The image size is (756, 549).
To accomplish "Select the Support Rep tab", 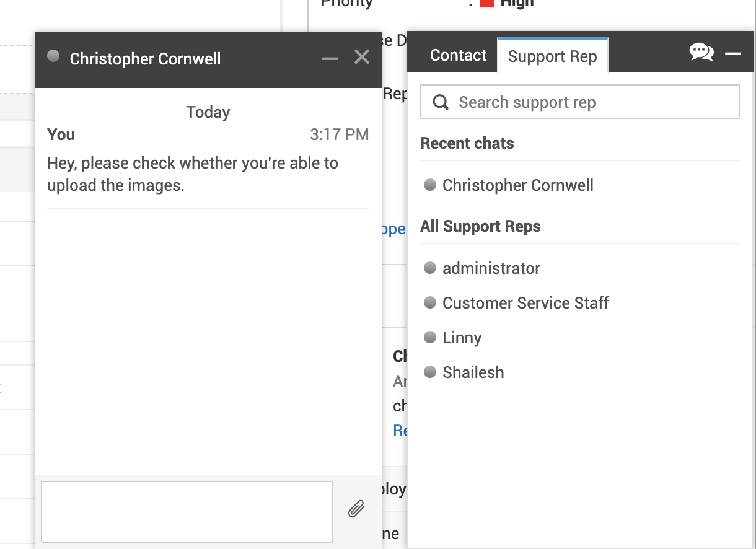I will pyautogui.click(x=552, y=56).
